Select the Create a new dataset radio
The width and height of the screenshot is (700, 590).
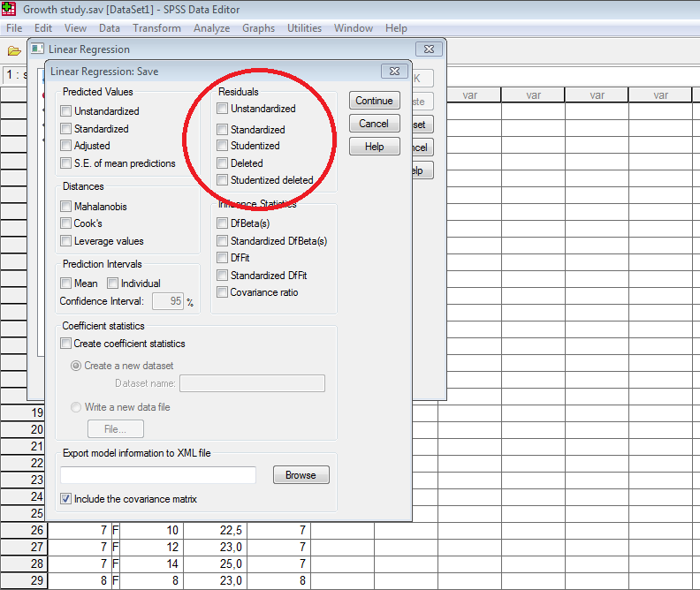click(x=76, y=366)
